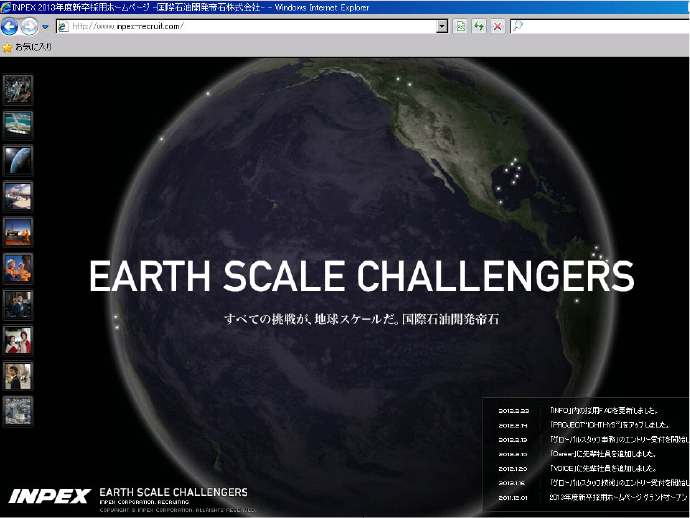The image size is (690, 518).
Task: Open the offshore oil rig thumbnail
Action: (x=18, y=232)
